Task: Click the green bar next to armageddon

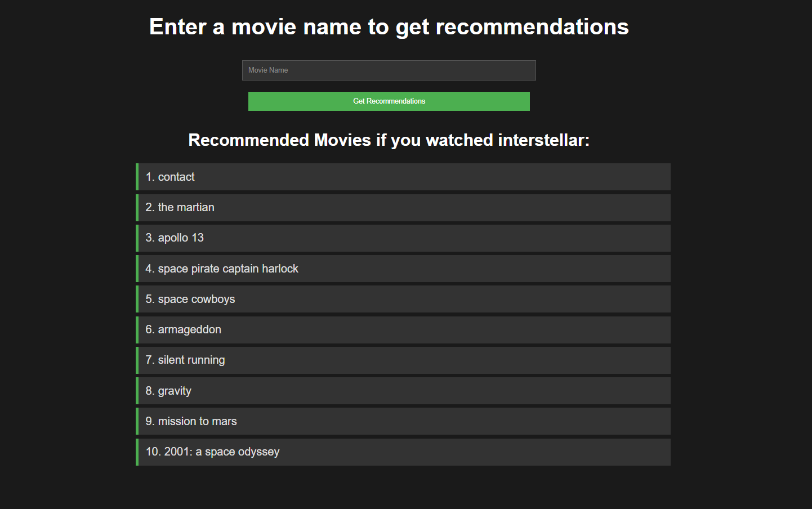Action: point(137,329)
